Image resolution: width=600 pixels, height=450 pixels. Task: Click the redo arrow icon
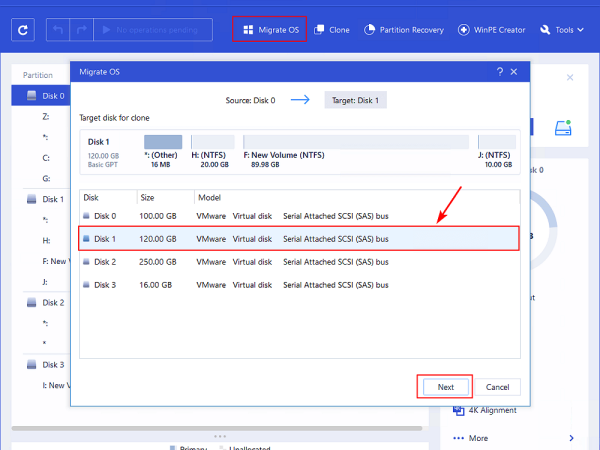click(x=82, y=30)
